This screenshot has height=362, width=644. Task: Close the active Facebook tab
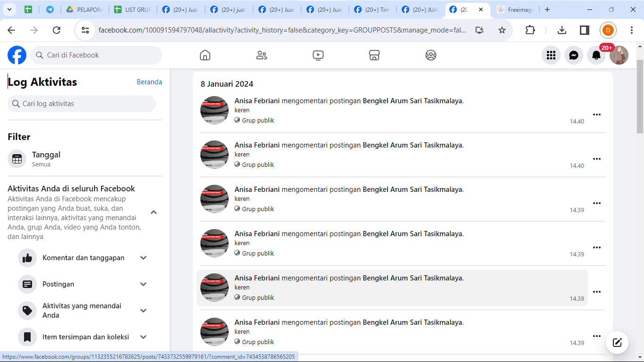click(481, 9)
